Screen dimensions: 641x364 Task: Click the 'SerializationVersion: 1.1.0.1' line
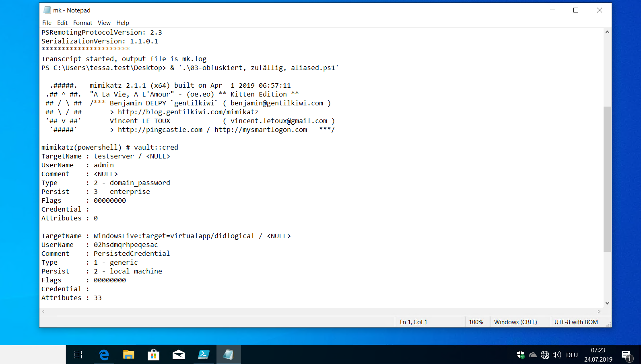pyautogui.click(x=100, y=41)
